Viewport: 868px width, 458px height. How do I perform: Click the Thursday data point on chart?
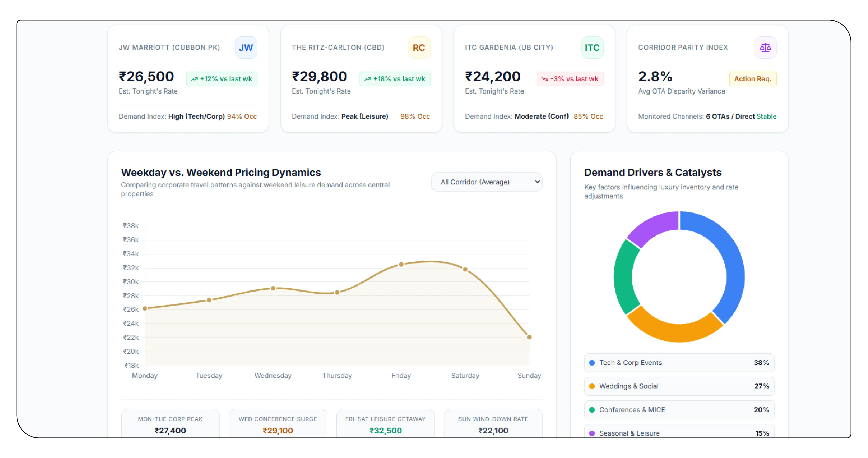pyautogui.click(x=337, y=292)
